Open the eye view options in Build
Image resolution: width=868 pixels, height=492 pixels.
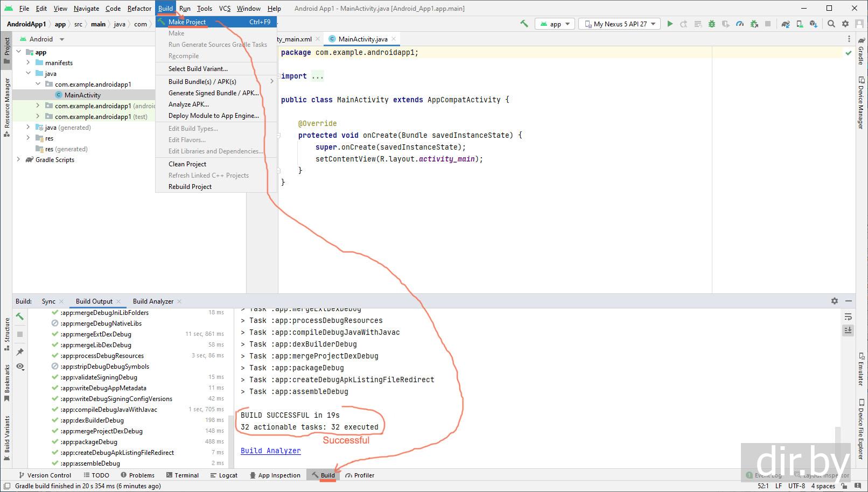[20, 367]
